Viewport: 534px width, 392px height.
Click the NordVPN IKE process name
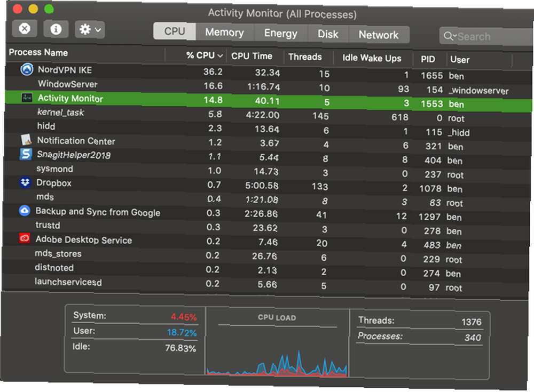(x=65, y=70)
